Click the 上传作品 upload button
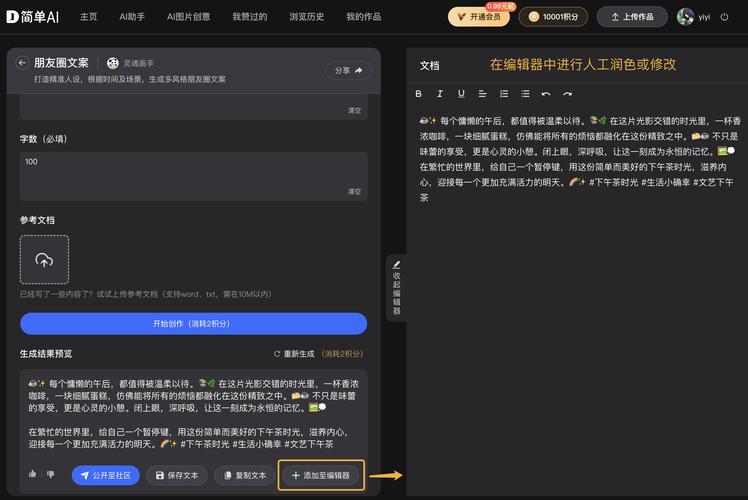This screenshot has height=500, width=748. pyautogui.click(x=632, y=17)
